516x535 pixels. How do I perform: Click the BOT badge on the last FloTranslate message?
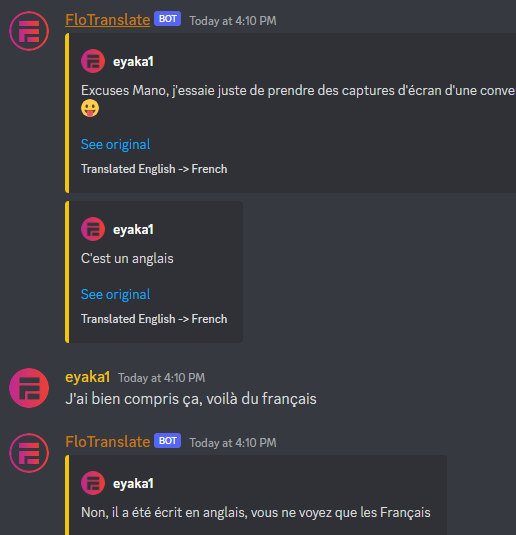(x=167, y=441)
